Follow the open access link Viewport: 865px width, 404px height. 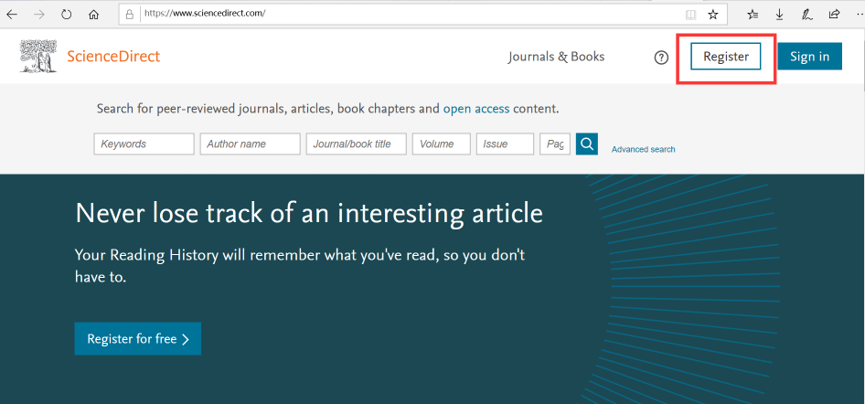point(476,109)
